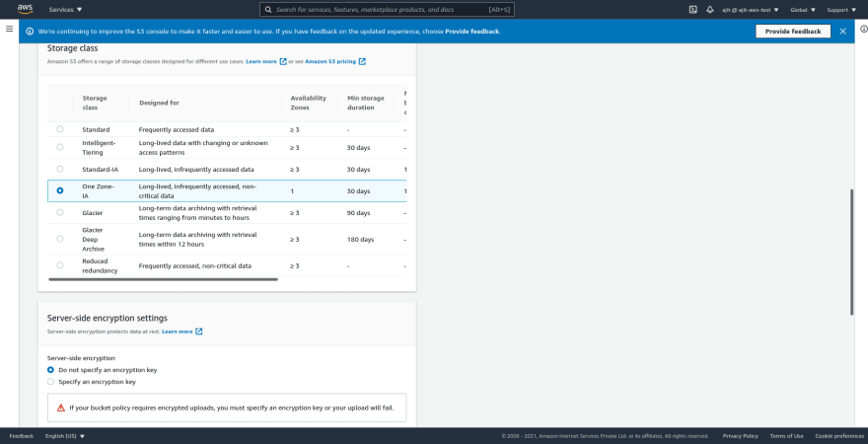This screenshot has height=444, width=868.
Task: Click the Storage class column header
Action: pos(95,103)
